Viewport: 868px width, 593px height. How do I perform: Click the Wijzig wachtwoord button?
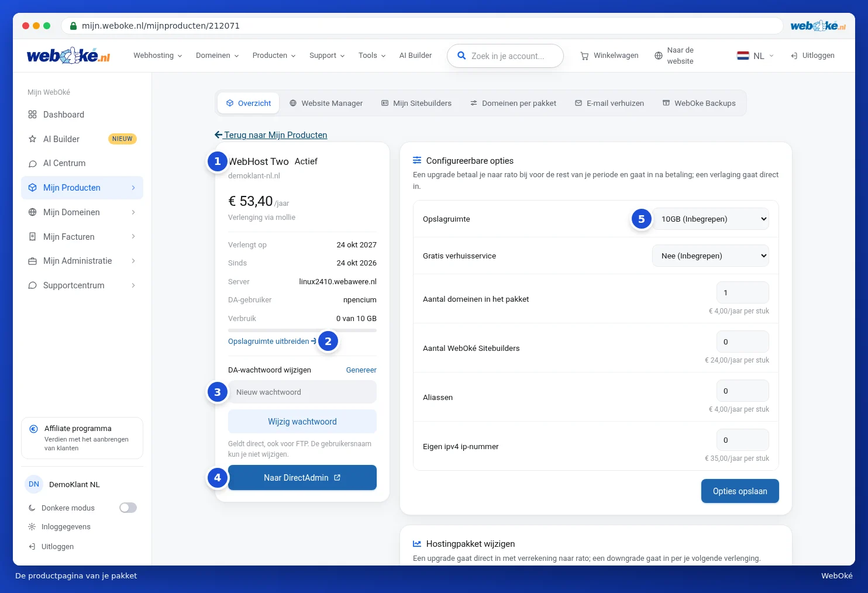(302, 422)
